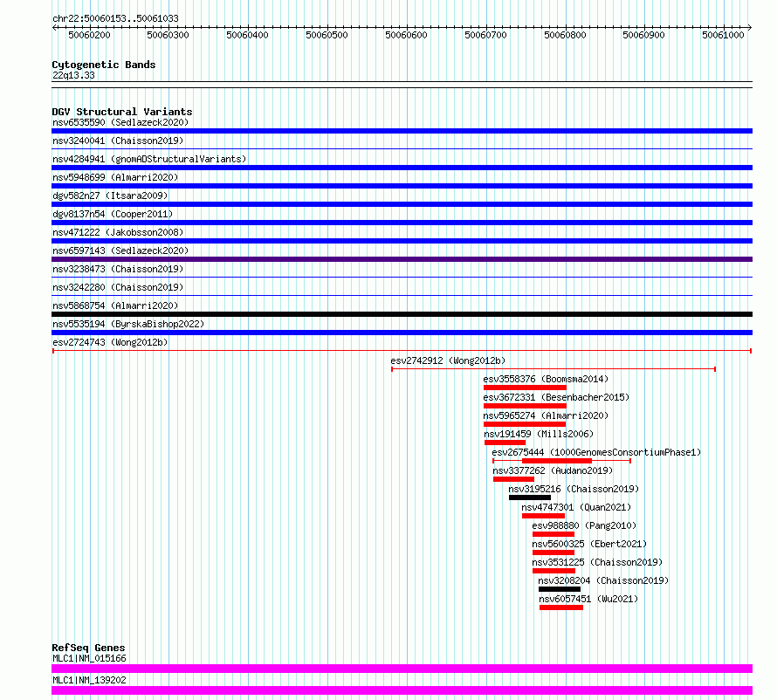Click the 50060600 ruler position label
Image resolution: width=777 pixels, height=700 pixels.
pyautogui.click(x=406, y=35)
